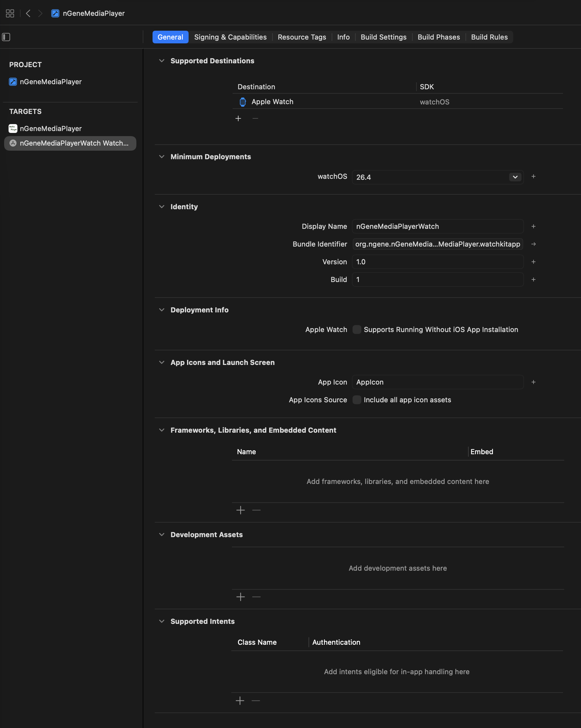The height and width of the screenshot is (728, 581).
Task: Collapse Frameworks, Libraries, and Embedded Content
Action: [x=162, y=430]
